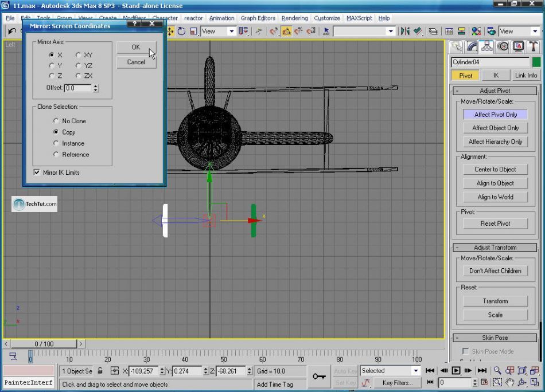Open the Curve Editor icon
Viewport: 545px width, 392px height.
pos(449,32)
